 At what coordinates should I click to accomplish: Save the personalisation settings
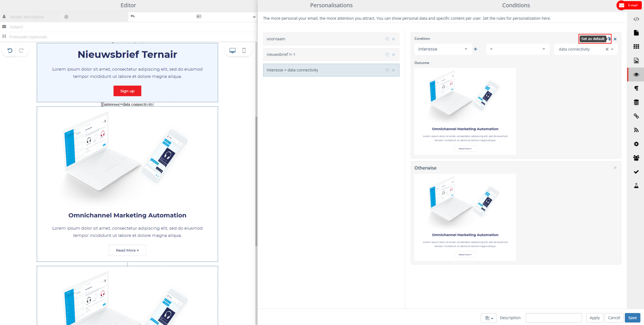point(632,318)
